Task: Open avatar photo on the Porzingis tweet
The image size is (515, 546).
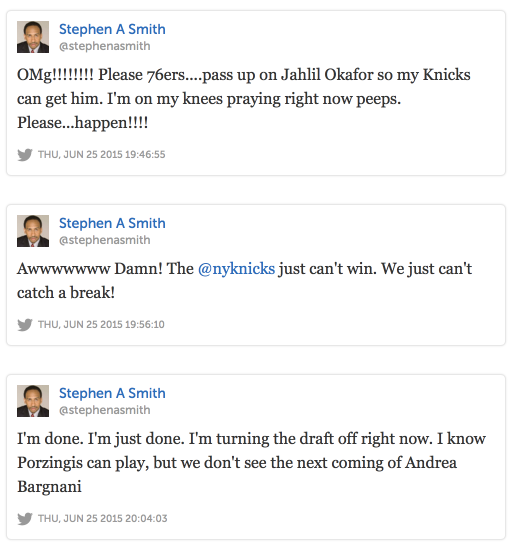Action: [x=33, y=401]
